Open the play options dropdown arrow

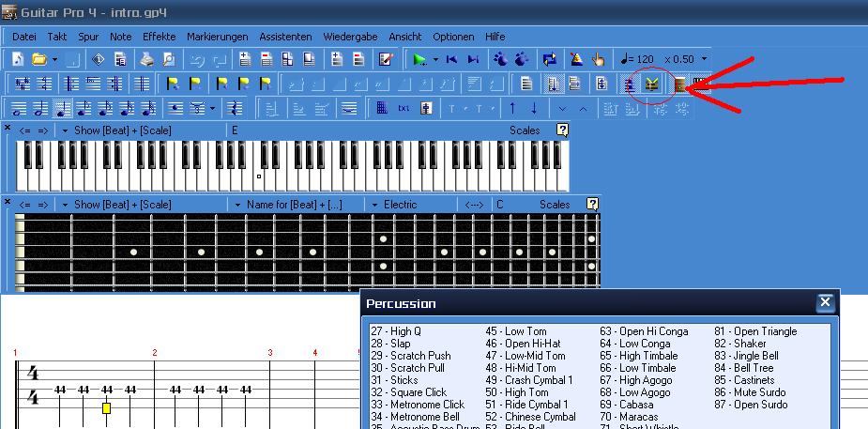pyautogui.click(x=435, y=59)
